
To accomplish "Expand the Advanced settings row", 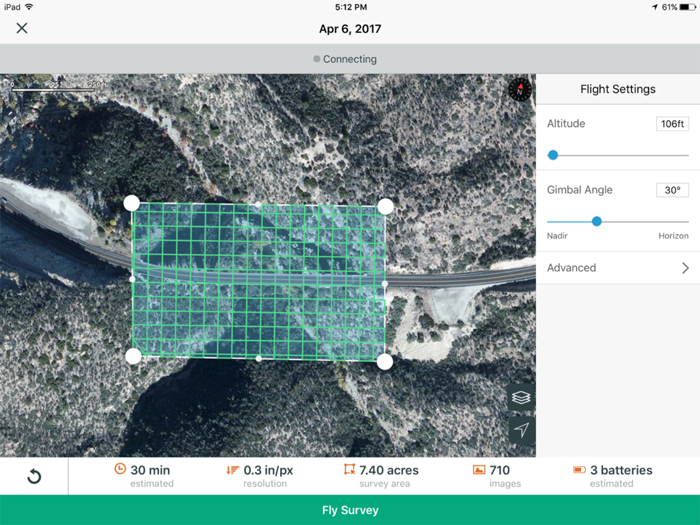I will click(x=617, y=268).
